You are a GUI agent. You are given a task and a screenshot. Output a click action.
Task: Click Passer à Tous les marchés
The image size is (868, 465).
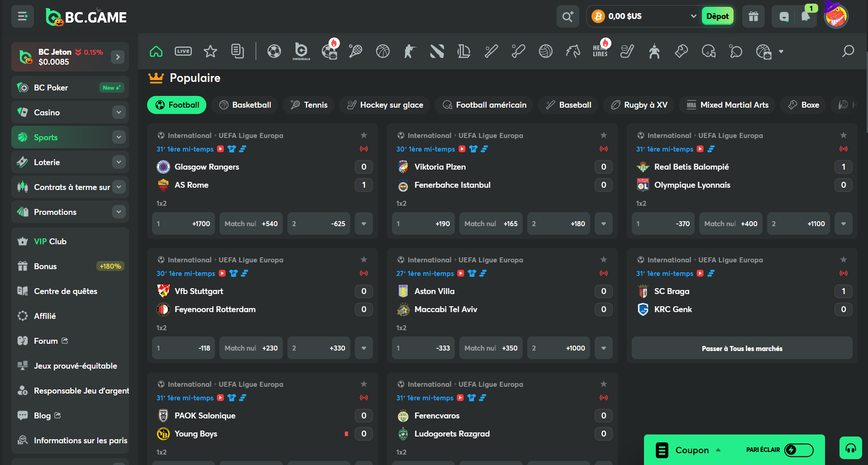[x=742, y=348]
